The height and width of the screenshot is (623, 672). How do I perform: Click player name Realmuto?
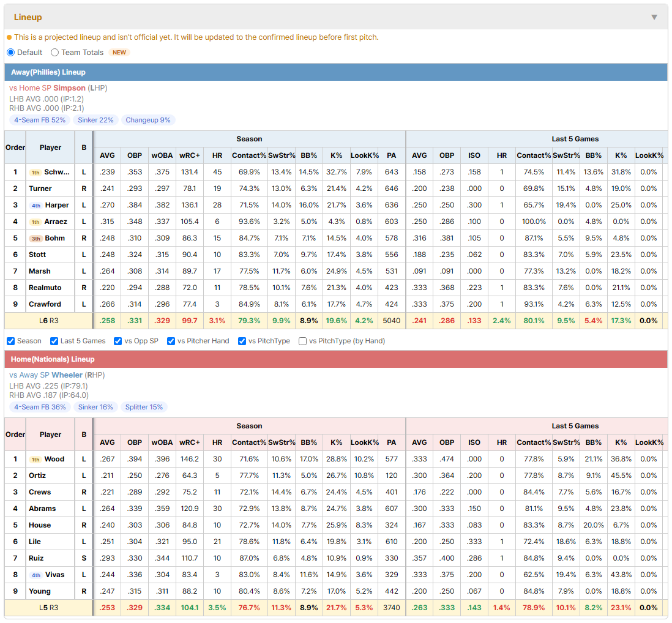click(45, 288)
